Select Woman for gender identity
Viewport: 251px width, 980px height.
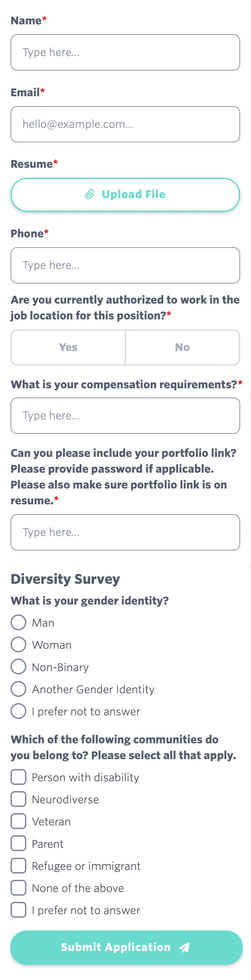(x=18, y=644)
